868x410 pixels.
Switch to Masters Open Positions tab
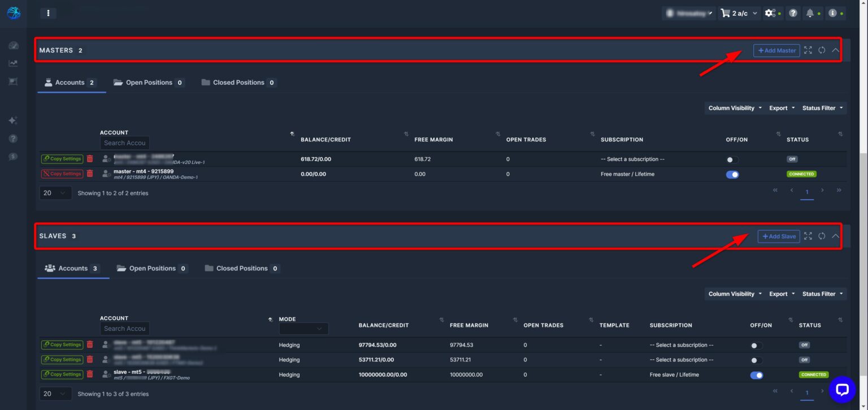pos(149,83)
